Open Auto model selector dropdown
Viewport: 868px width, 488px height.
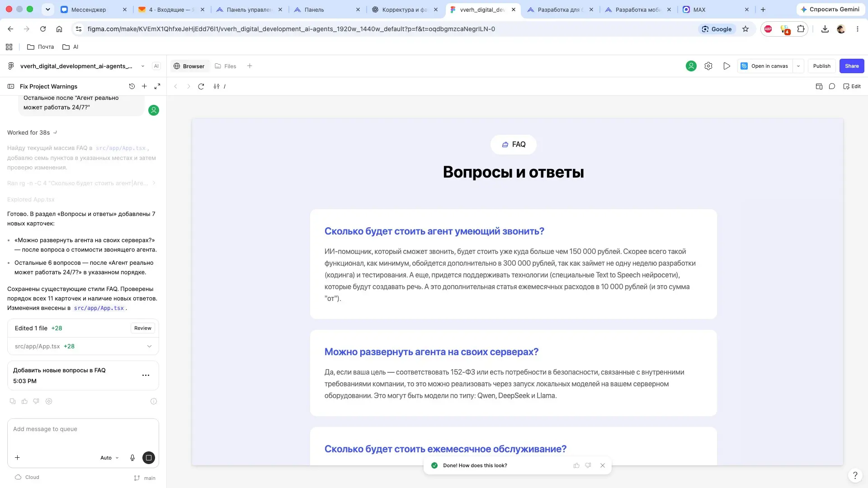point(109,458)
